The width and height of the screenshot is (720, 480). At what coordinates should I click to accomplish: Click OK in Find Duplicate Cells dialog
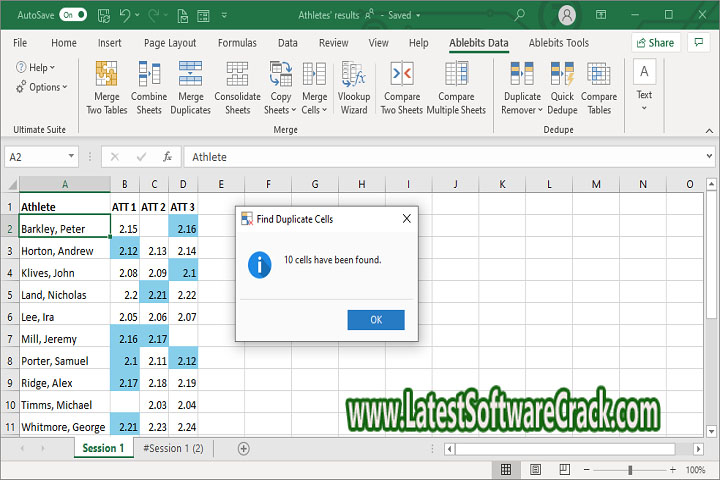click(x=376, y=320)
